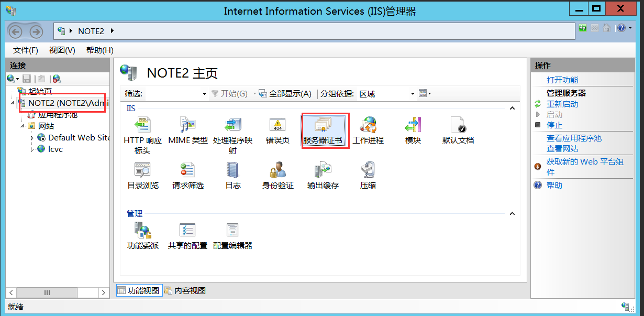Collapse the 管理 (Management) section
The image size is (644, 316).
512,213
